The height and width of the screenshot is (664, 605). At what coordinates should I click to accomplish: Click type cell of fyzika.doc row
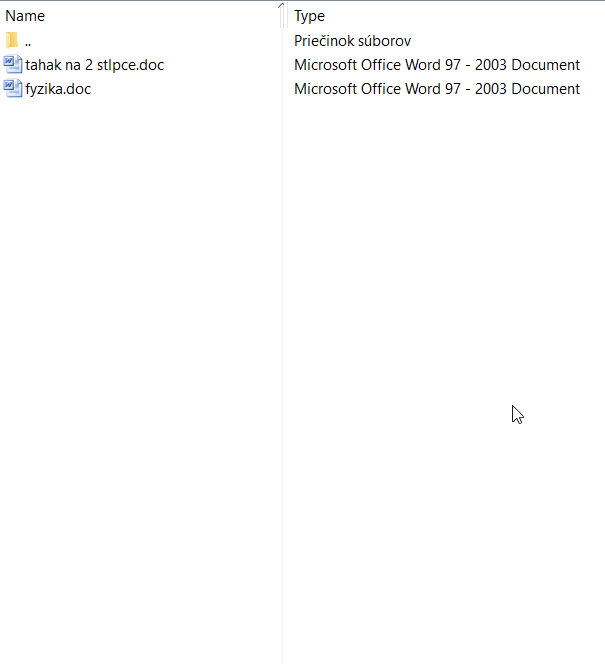pyautogui.click(x=437, y=89)
